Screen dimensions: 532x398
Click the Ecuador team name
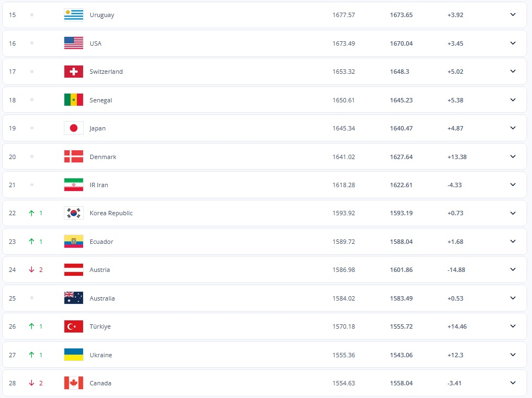[101, 242]
